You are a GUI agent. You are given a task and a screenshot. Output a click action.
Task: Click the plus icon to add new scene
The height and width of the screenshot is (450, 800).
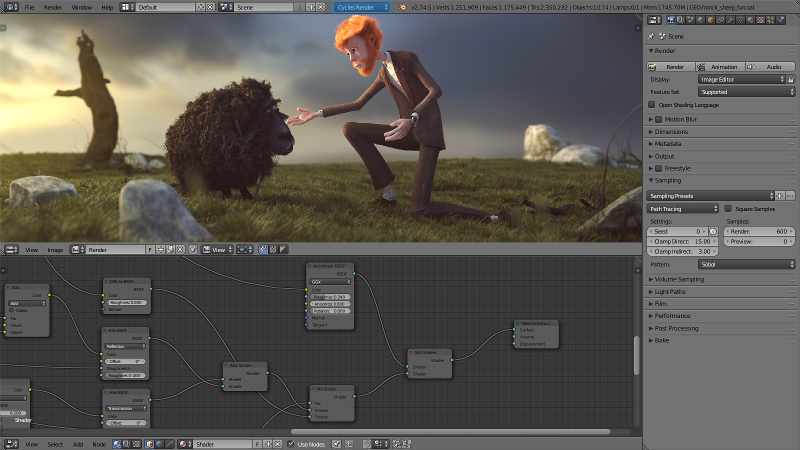point(310,7)
